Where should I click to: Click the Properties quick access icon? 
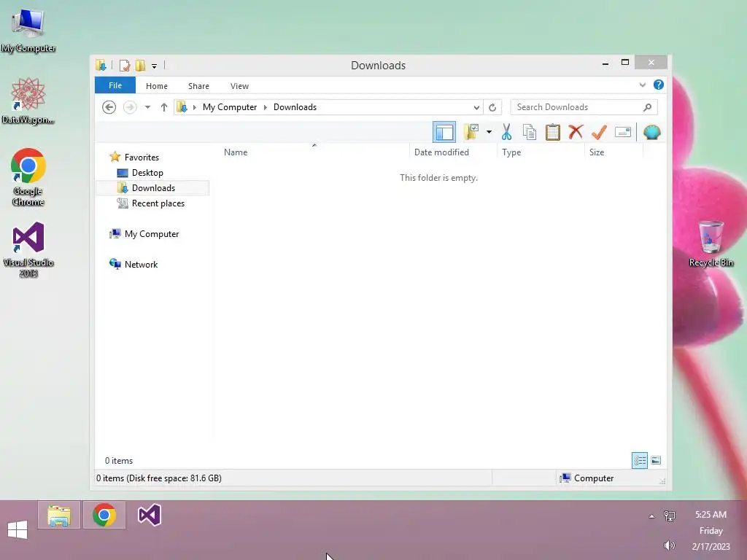point(125,65)
